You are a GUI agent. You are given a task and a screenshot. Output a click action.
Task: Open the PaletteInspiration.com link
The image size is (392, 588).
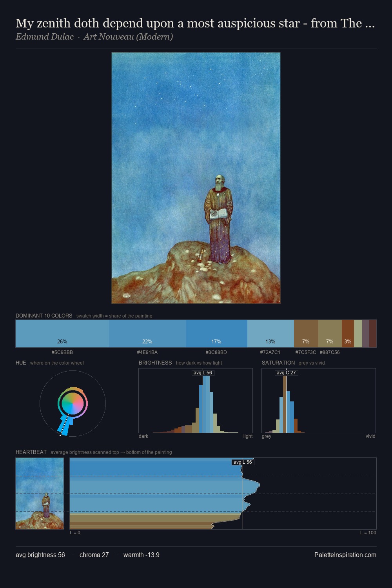[345, 555]
